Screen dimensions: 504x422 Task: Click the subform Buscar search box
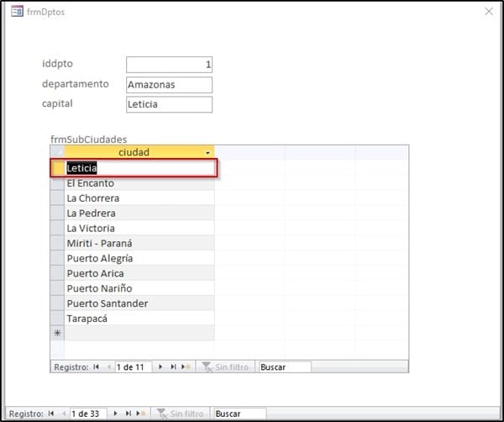tap(285, 367)
